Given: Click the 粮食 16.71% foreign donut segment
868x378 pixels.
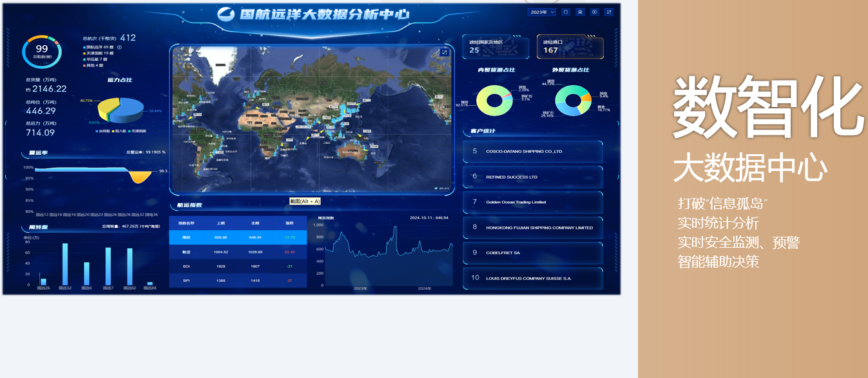Looking at the screenshot, I should click(586, 107).
